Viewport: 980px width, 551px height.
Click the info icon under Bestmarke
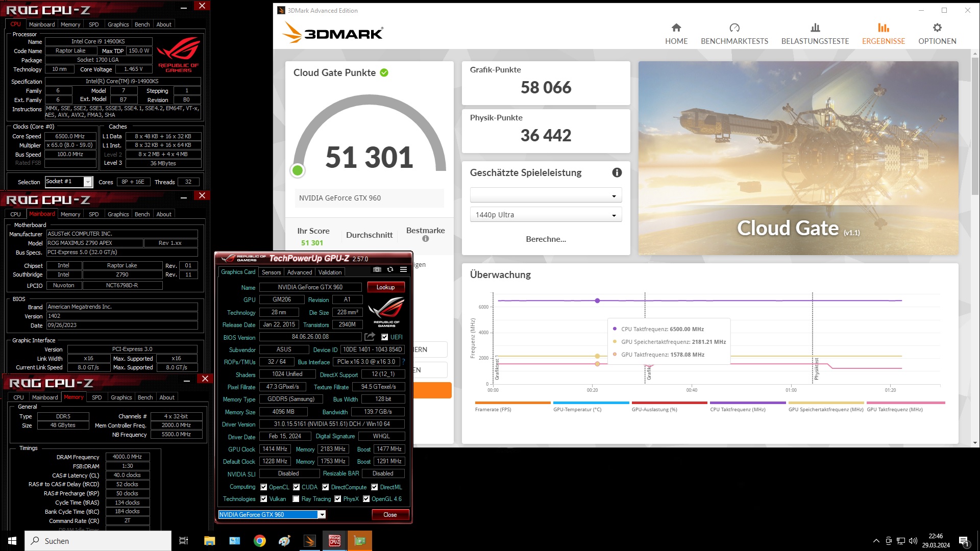[x=426, y=239]
